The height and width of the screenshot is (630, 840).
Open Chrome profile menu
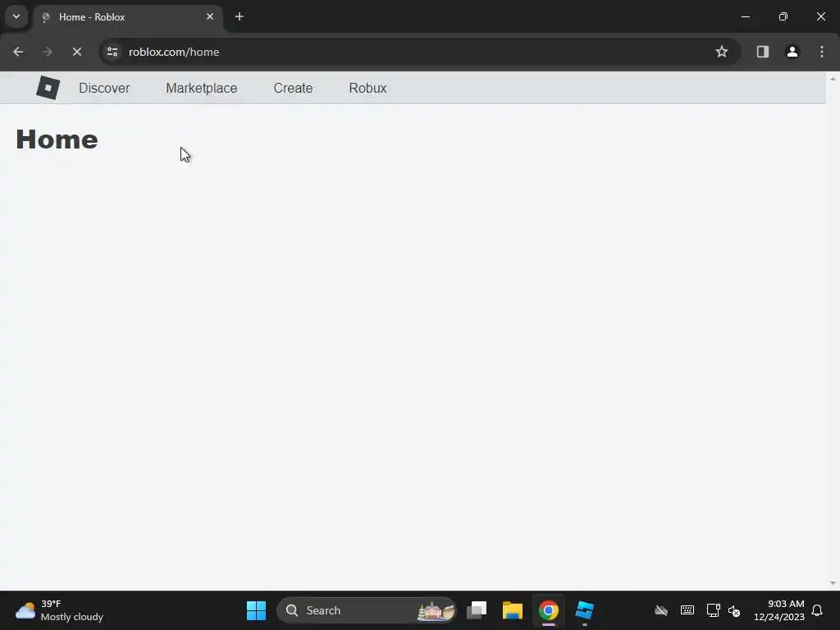pos(792,52)
